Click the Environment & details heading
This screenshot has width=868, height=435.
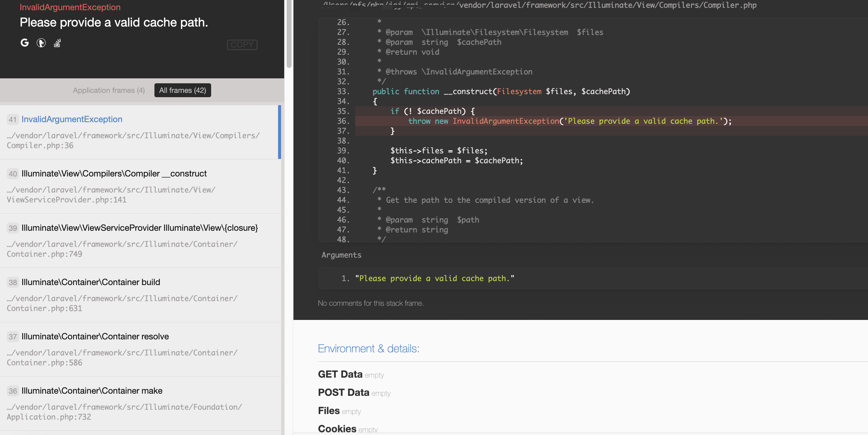click(x=368, y=348)
